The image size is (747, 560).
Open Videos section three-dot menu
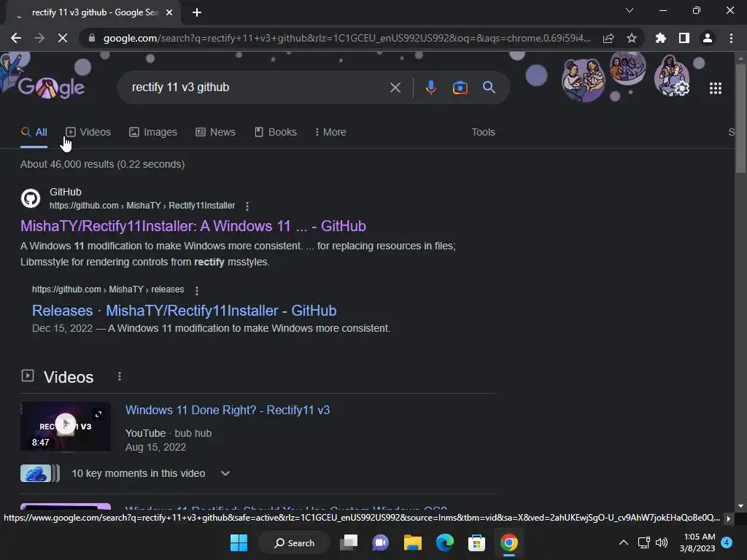point(119,377)
